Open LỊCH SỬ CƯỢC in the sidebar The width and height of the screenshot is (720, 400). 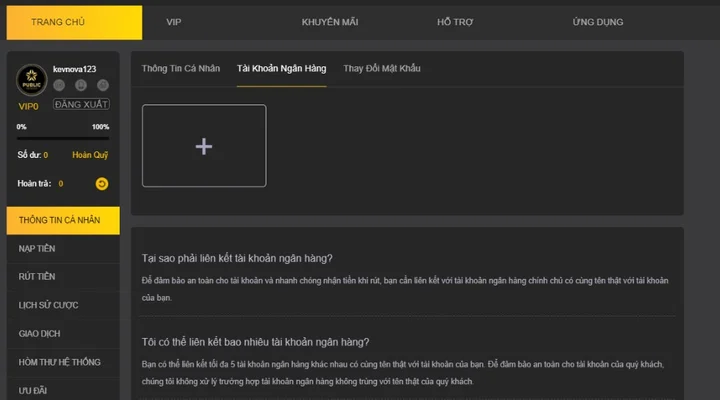(x=63, y=305)
